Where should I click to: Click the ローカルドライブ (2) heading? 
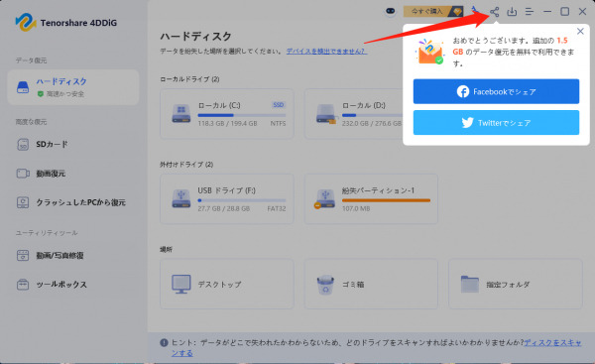tap(189, 79)
